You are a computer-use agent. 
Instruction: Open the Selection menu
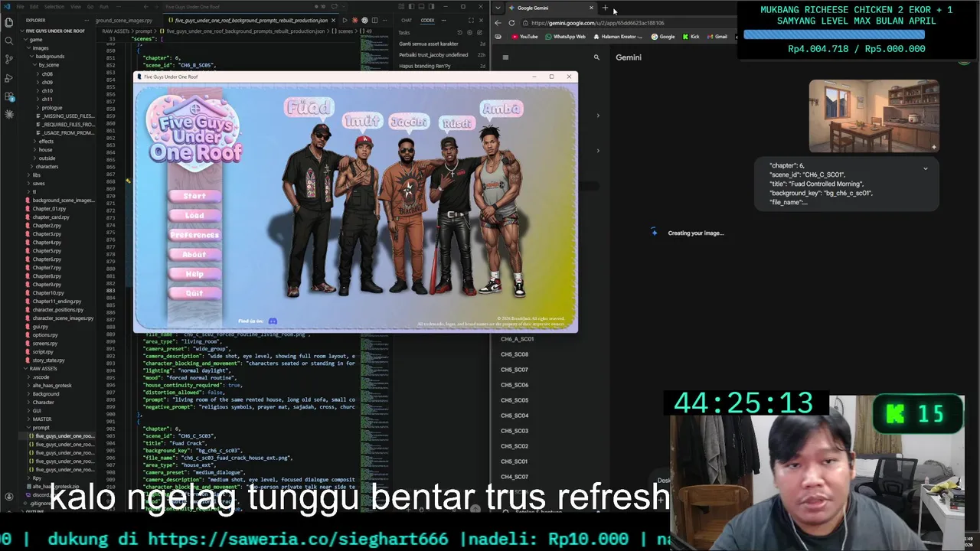[x=54, y=6]
